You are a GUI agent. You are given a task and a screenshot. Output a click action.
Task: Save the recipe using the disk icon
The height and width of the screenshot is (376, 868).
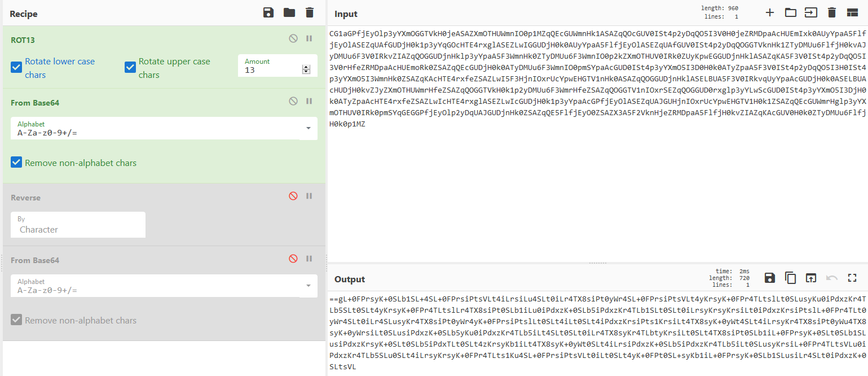(268, 13)
